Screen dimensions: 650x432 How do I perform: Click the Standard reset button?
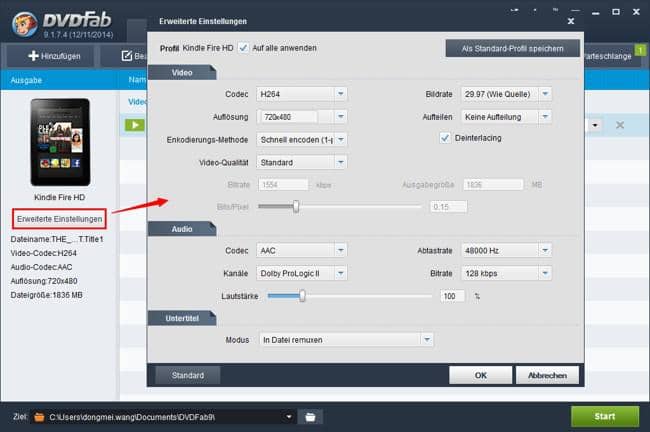[188, 375]
